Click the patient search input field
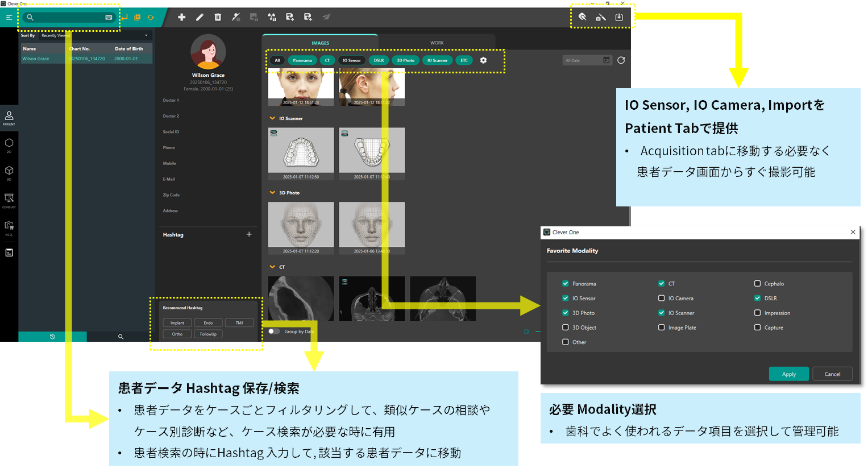Image resolution: width=868 pixels, height=468 pixels. [70, 18]
